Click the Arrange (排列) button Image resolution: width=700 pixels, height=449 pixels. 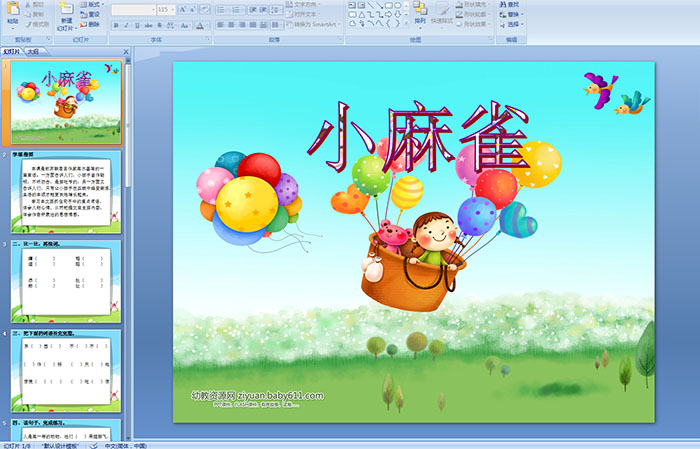coord(420,15)
